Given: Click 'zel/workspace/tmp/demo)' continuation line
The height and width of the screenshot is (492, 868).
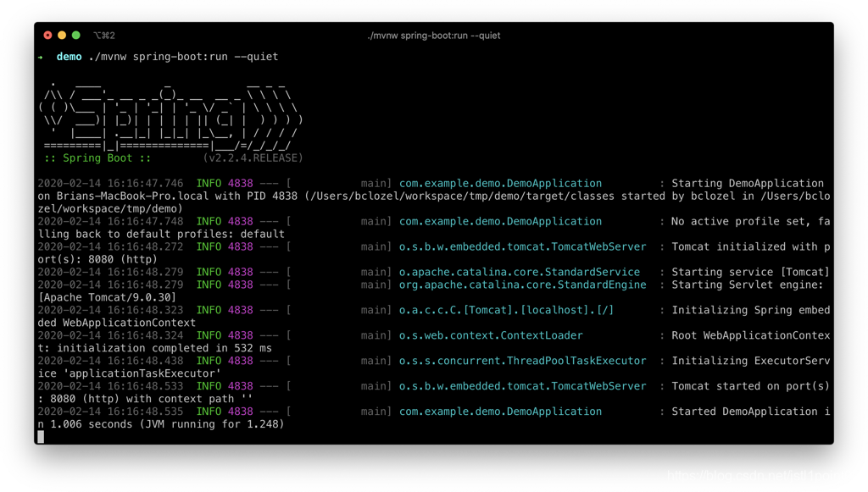Looking at the screenshot, I should [x=110, y=209].
